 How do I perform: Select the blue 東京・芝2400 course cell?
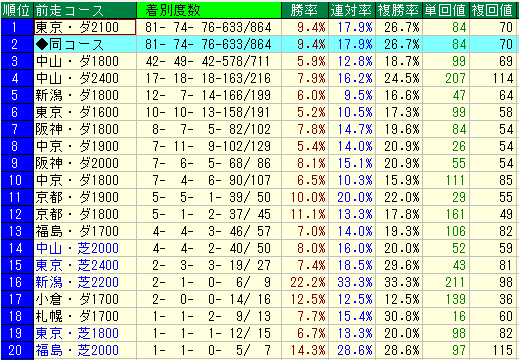pos(85,265)
